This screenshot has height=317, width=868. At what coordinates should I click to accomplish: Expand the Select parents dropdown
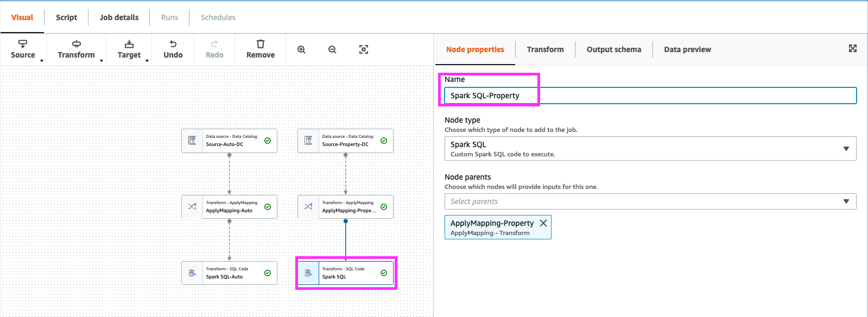650,201
